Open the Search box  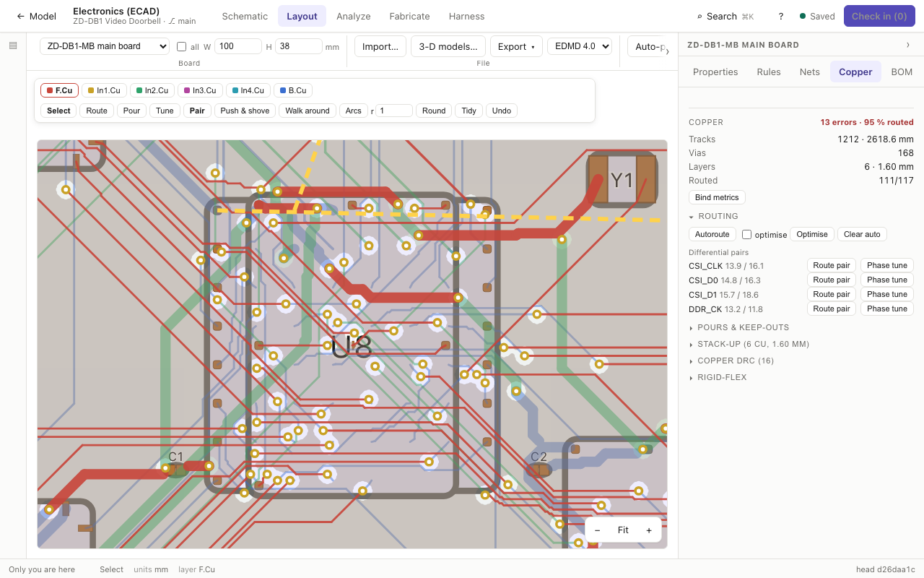click(x=725, y=16)
